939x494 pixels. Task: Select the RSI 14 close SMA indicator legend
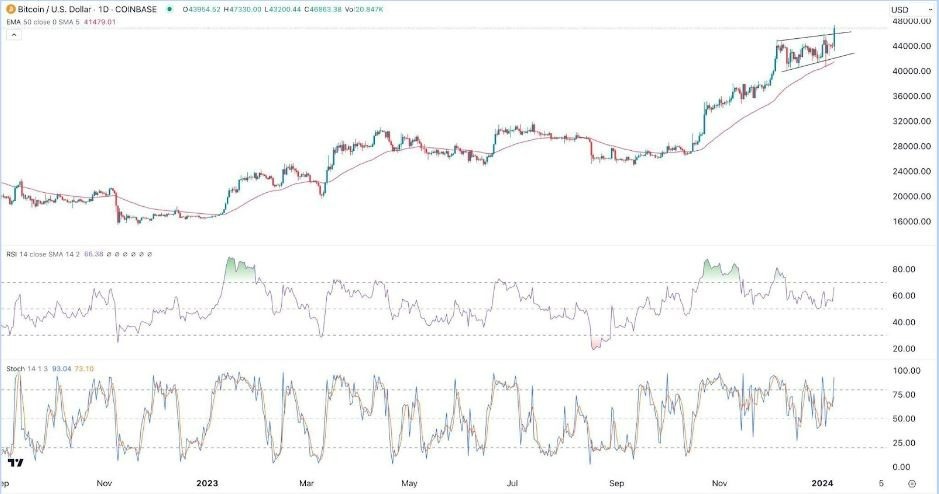click(44, 254)
